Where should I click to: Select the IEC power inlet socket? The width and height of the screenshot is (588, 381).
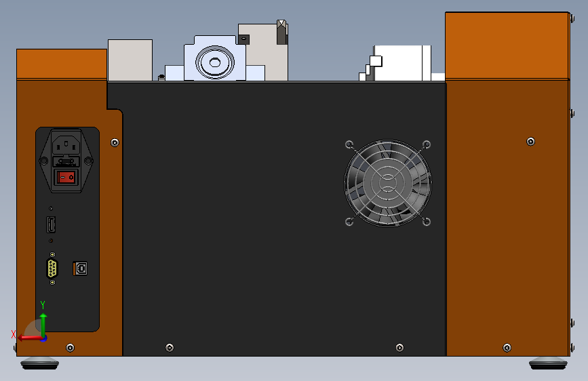(66, 144)
